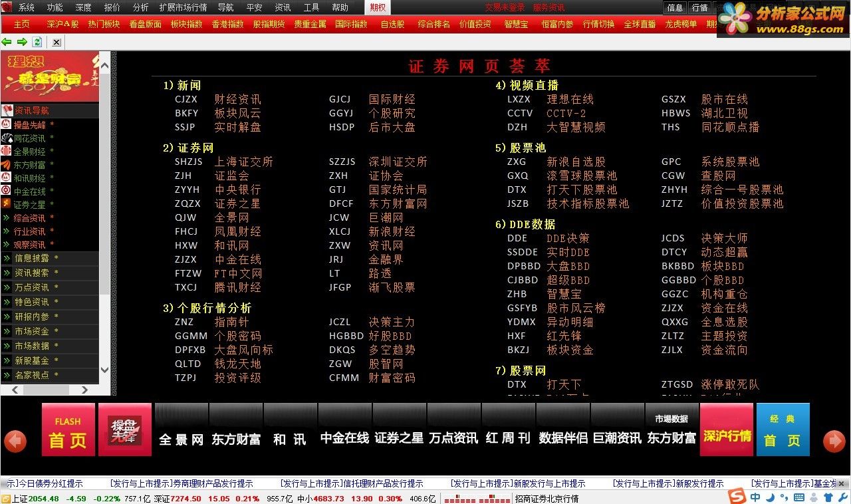
Task: Close the browser pane with X icon
Action: 57,42
